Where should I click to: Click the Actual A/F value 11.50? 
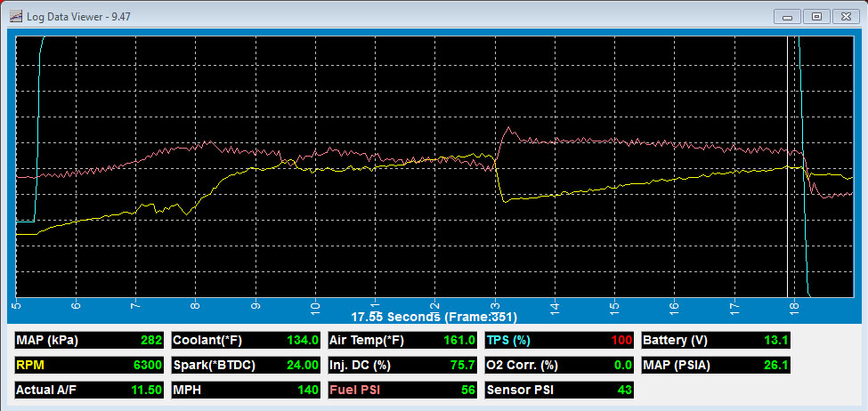click(x=146, y=390)
